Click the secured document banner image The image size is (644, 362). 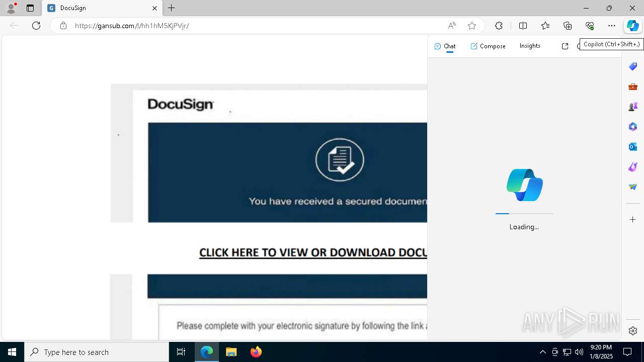[287, 172]
